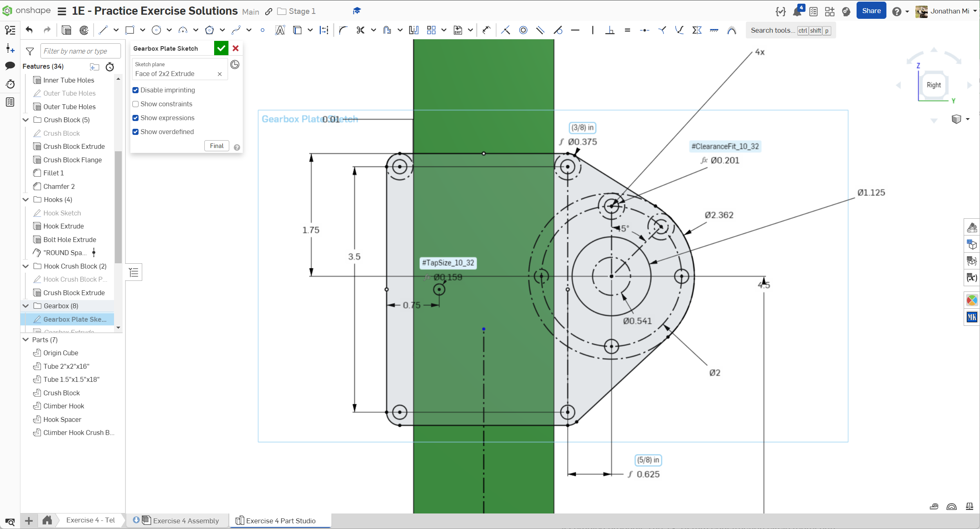Apply the Equal constraint
Viewport: 980px width, 529px height.
tap(627, 30)
